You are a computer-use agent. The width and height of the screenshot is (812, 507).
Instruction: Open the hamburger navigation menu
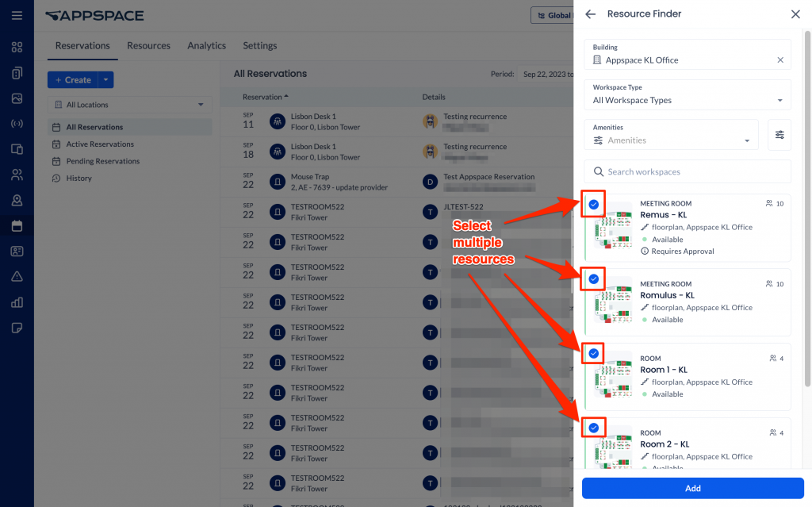17,16
